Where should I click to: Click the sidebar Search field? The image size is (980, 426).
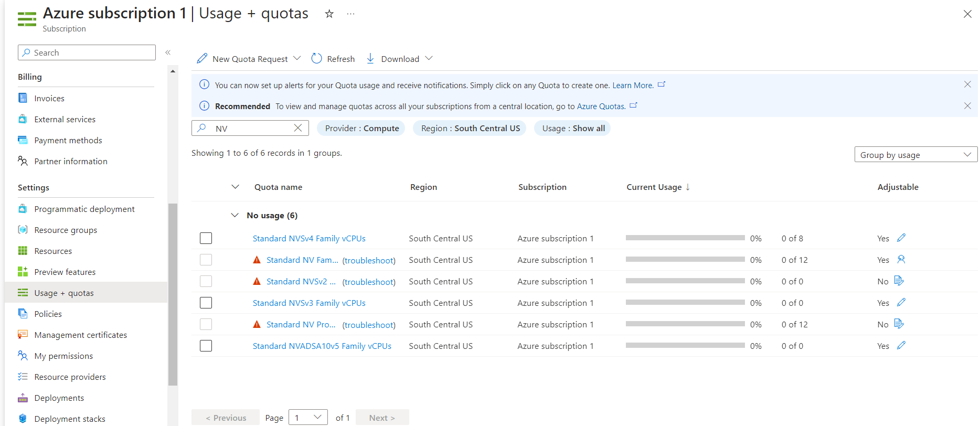pyautogui.click(x=87, y=52)
